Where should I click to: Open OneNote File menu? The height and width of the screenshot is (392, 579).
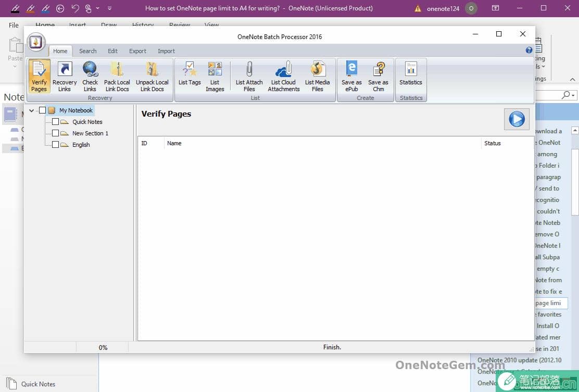[14, 25]
